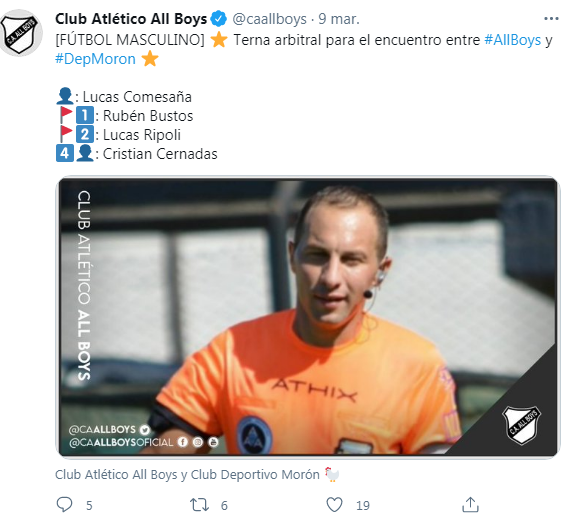
Task: Click the YouTube icon in the photo overlay
Action: coord(213,442)
